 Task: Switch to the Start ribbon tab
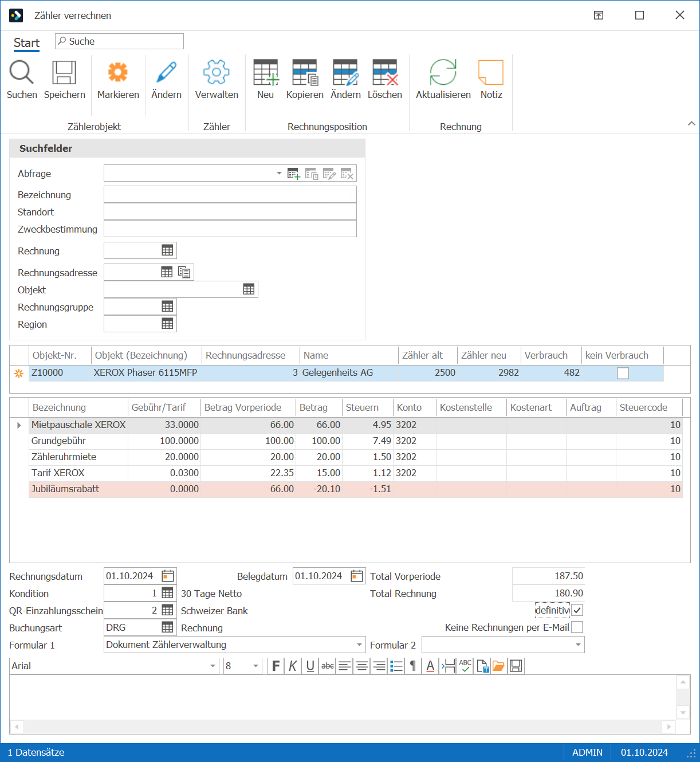(26, 43)
